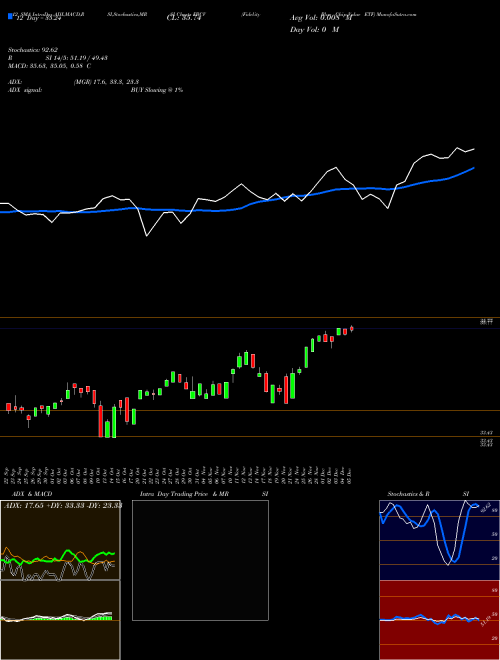Open the MACD histogram chart thumbnail

point(60,620)
